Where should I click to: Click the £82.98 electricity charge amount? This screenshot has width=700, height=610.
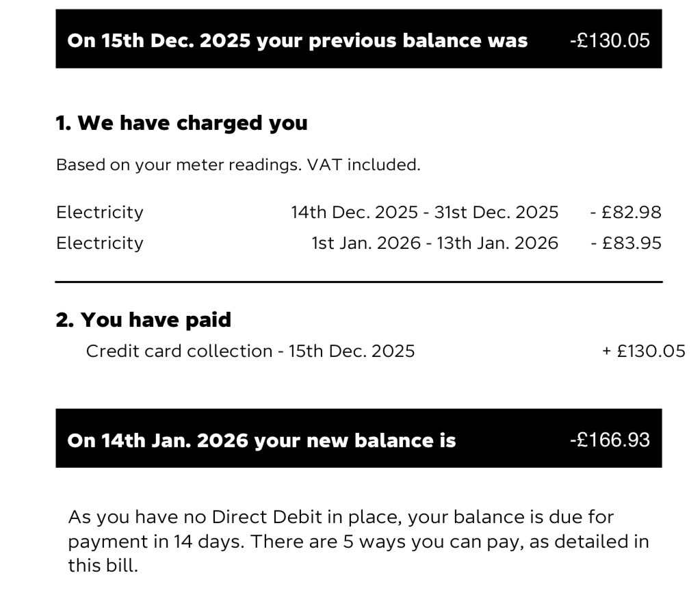[x=626, y=212]
